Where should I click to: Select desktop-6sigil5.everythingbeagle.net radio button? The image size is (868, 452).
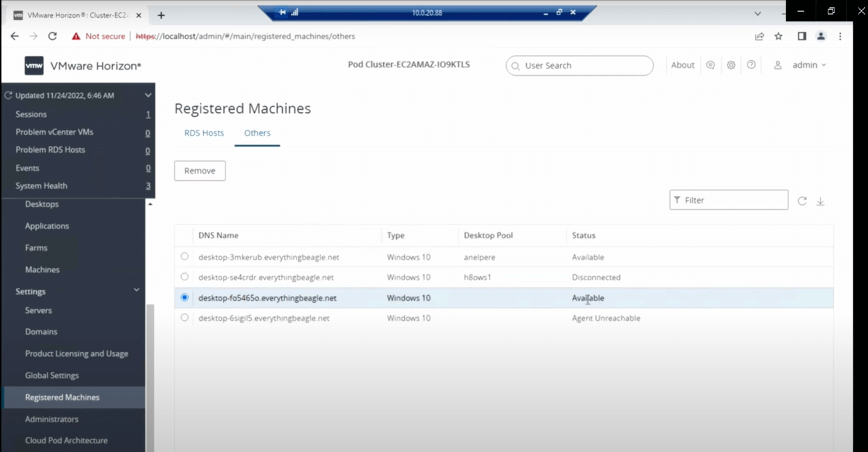point(184,317)
